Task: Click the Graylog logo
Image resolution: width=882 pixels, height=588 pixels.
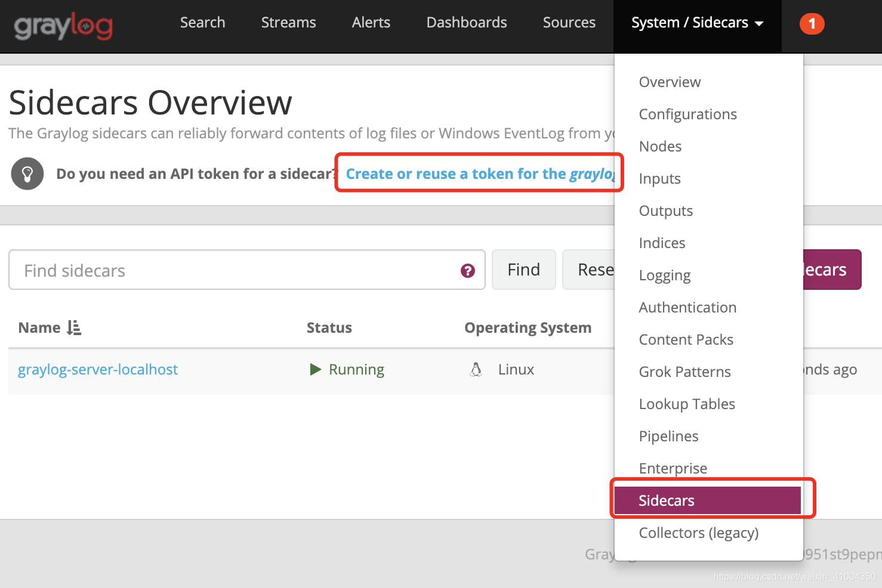Action: point(63,26)
